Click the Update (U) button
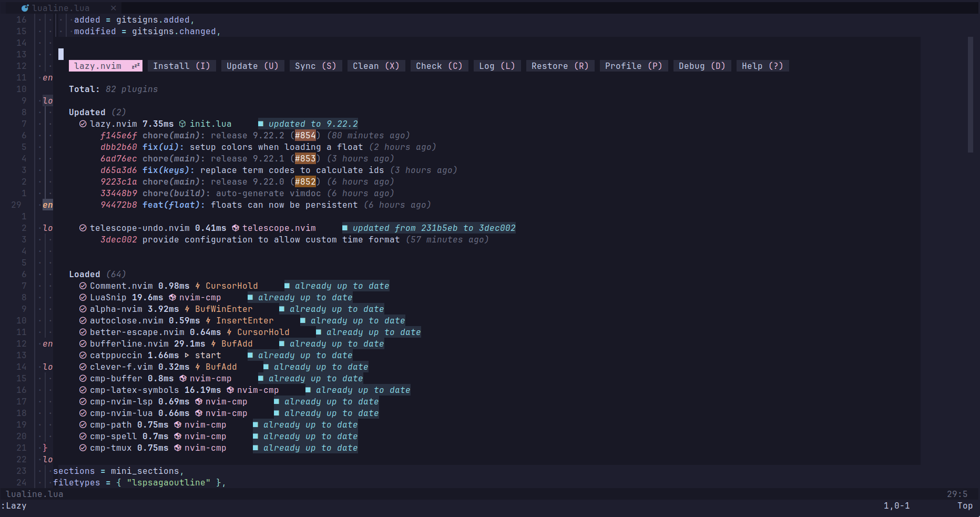The height and width of the screenshot is (517, 980). point(252,65)
